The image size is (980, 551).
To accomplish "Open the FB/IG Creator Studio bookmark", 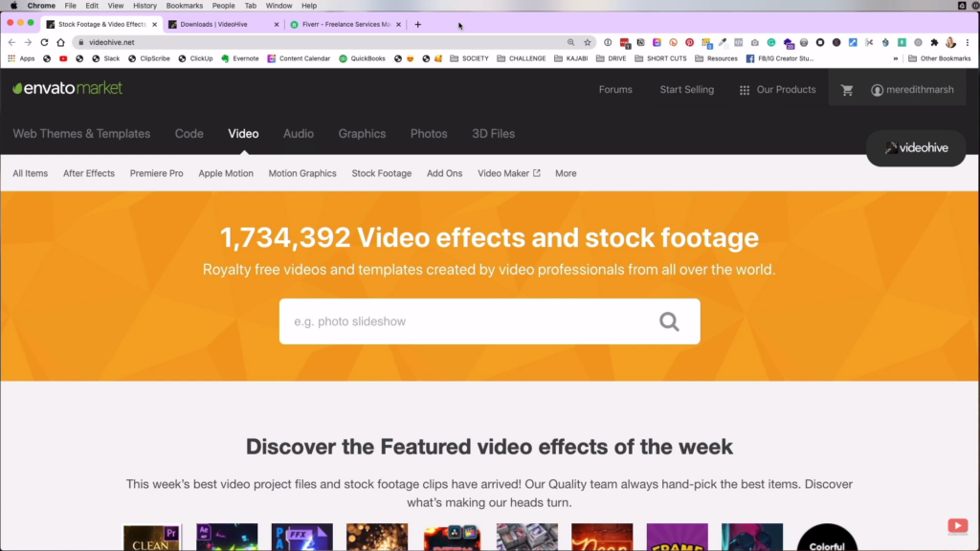I will 780,58.
